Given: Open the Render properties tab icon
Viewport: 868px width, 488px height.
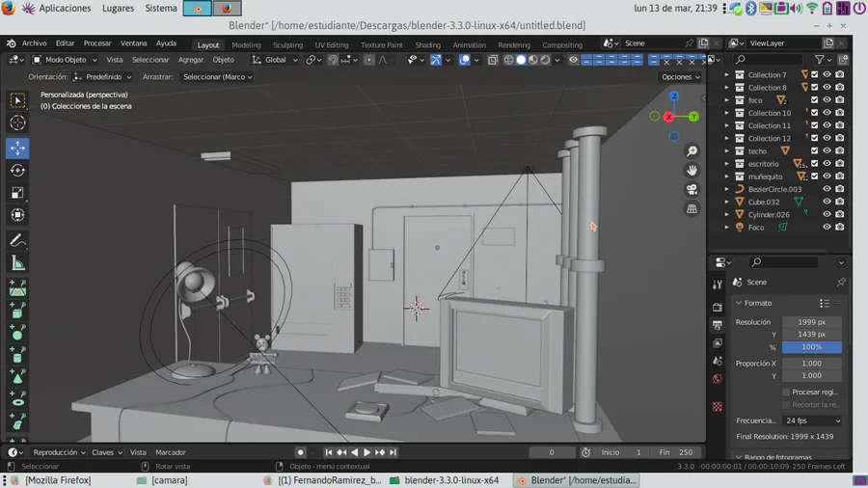Looking at the screenshot, I should 718,307.
